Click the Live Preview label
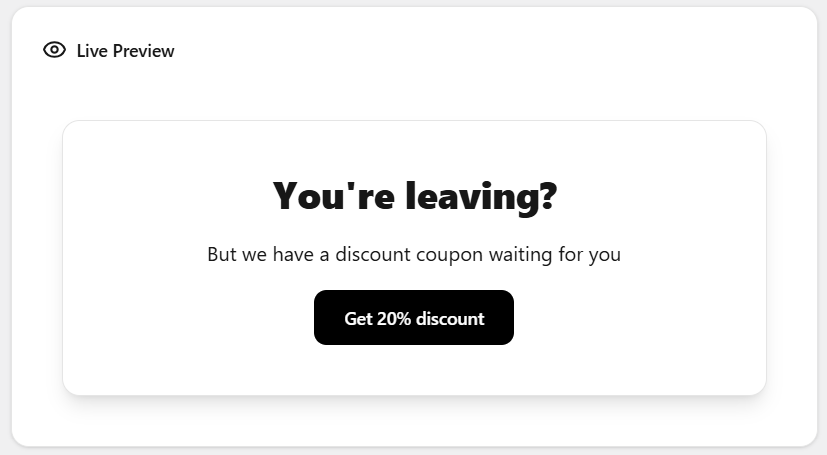 (x=125, y=51)
